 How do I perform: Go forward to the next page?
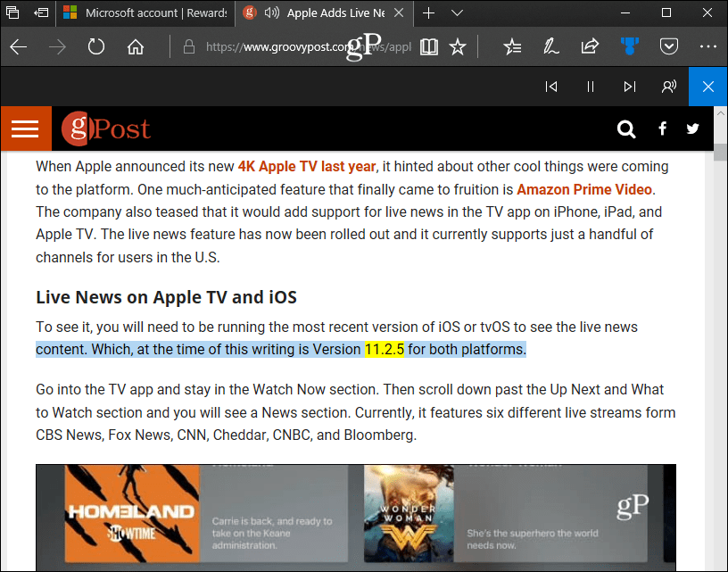[57, 46]
